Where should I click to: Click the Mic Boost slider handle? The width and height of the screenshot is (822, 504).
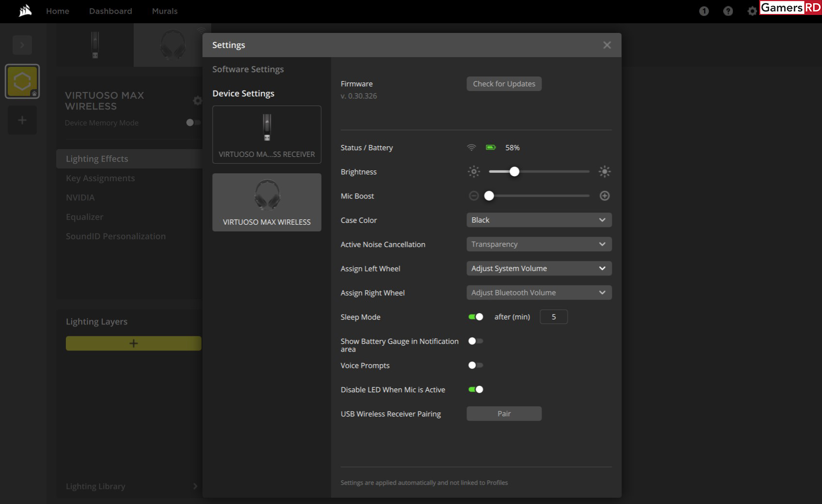pyautogui.click(x=489, y=196)
